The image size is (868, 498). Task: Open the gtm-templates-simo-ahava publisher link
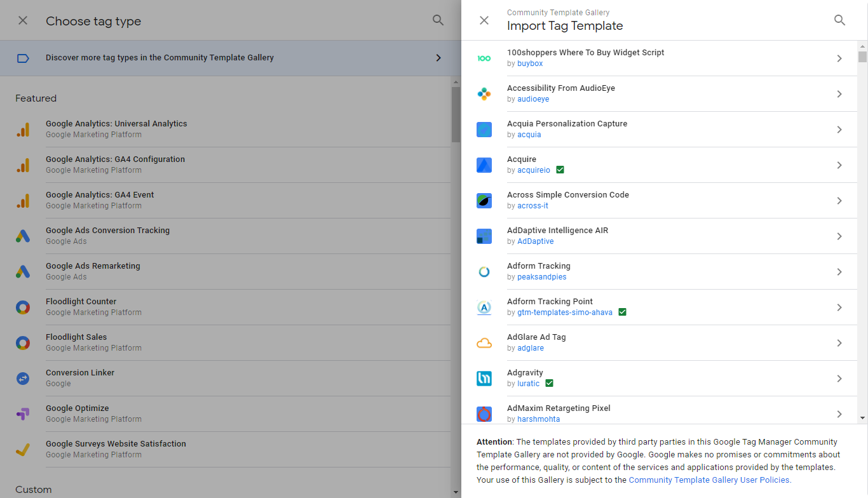(565, 312)
